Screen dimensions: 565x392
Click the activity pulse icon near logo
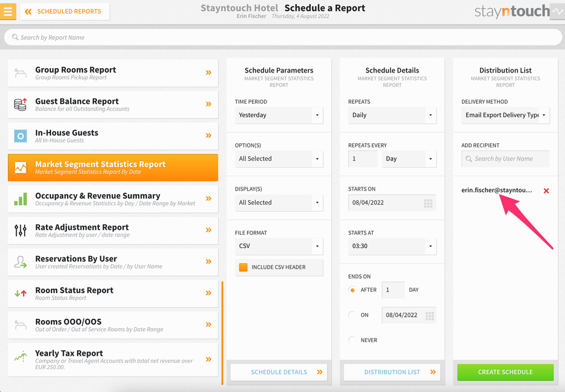[x=558, y=12]
